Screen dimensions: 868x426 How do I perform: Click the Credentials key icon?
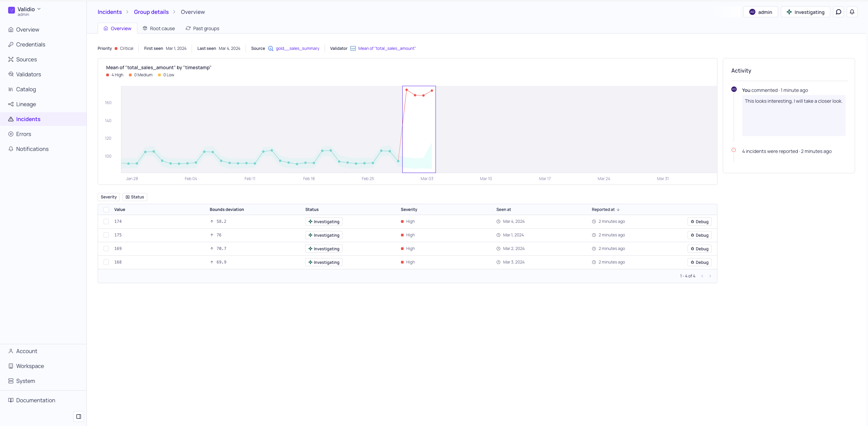[x=11, y=44]
